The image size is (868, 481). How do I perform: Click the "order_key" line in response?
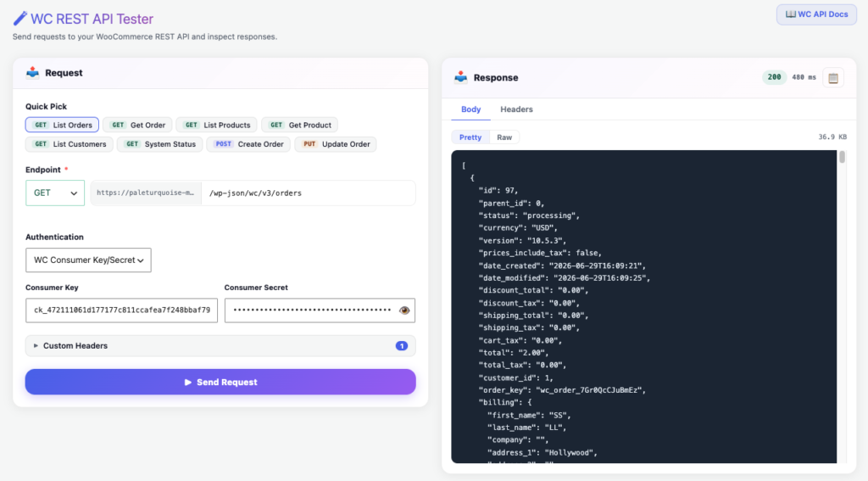(563, 390)
